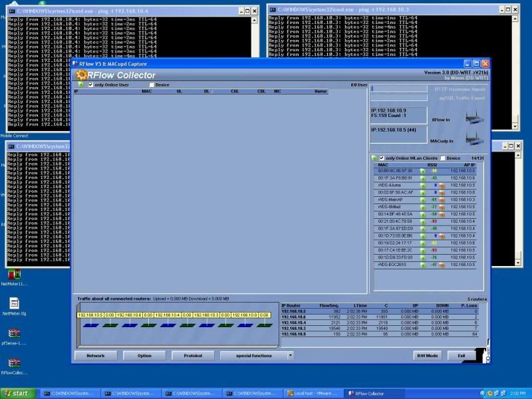The image size is (532, 399).
Task: Click the system tray clock
Action: pyautogui.click(x=517, y=394)
